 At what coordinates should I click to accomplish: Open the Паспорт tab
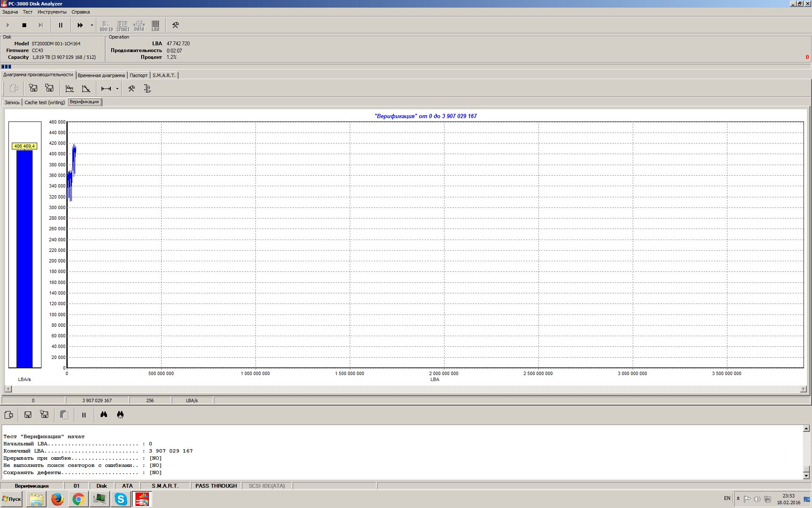(138, 75)
